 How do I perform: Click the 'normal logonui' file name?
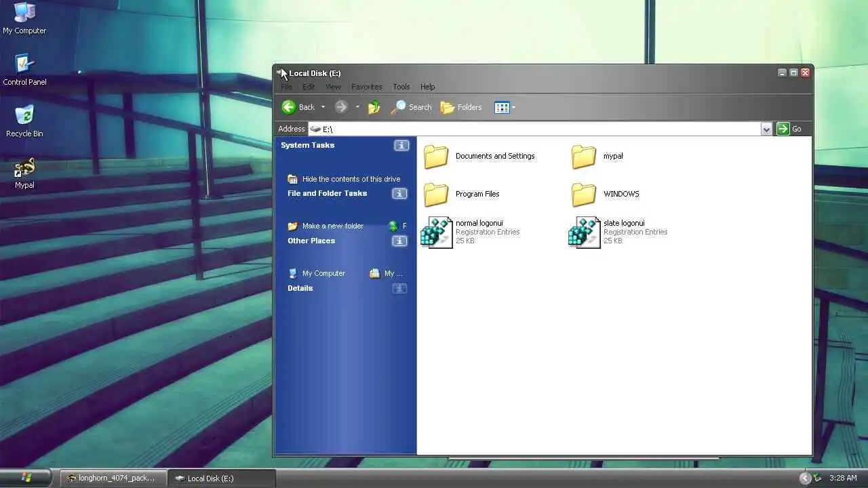(479, 223)
